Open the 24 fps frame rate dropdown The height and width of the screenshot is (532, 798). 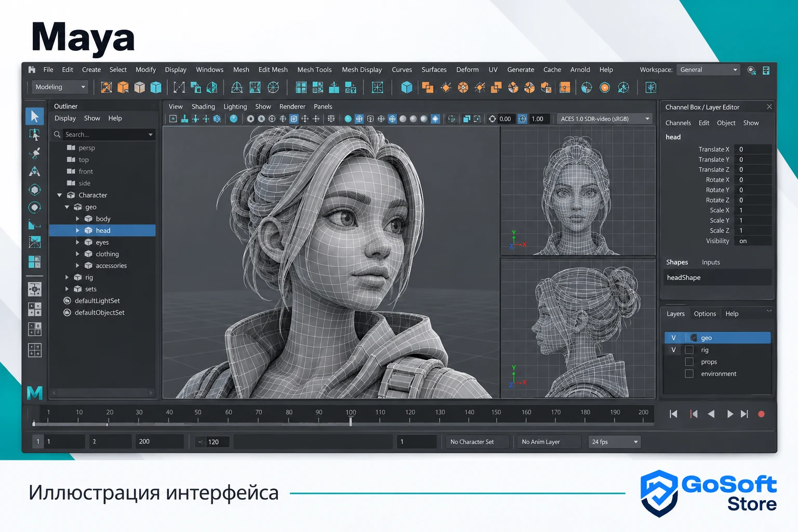tap(614, 442)
